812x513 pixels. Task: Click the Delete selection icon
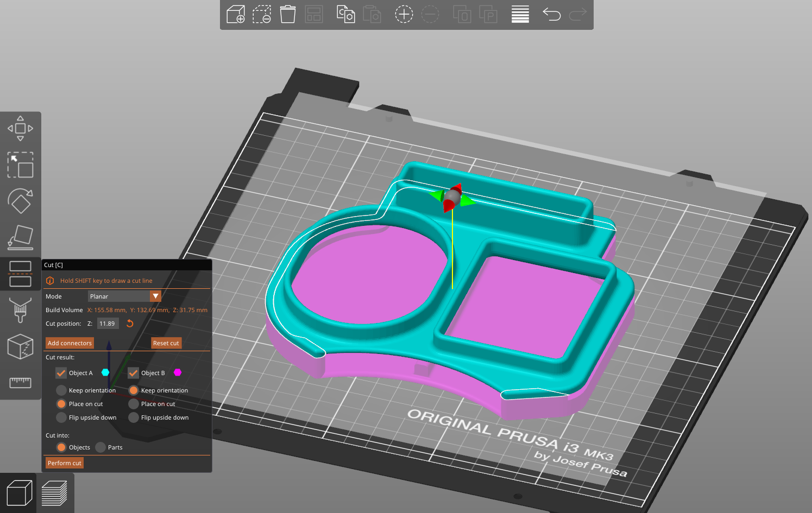click(262, 14)
